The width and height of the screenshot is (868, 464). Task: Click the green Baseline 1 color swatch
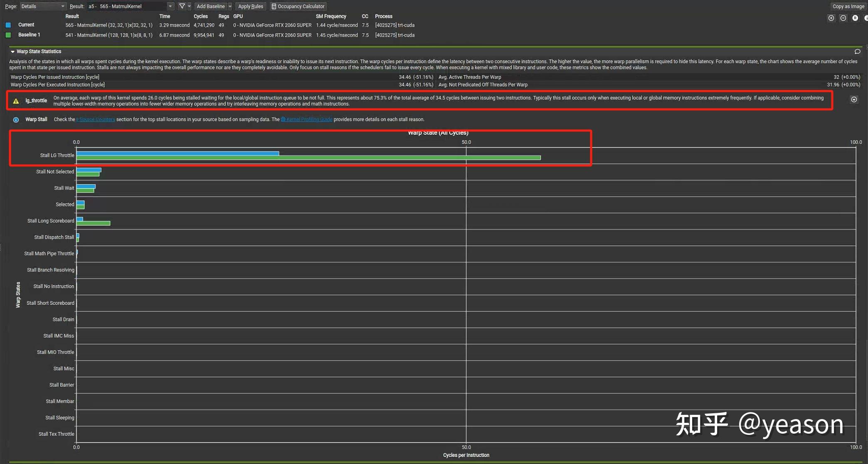8,35
